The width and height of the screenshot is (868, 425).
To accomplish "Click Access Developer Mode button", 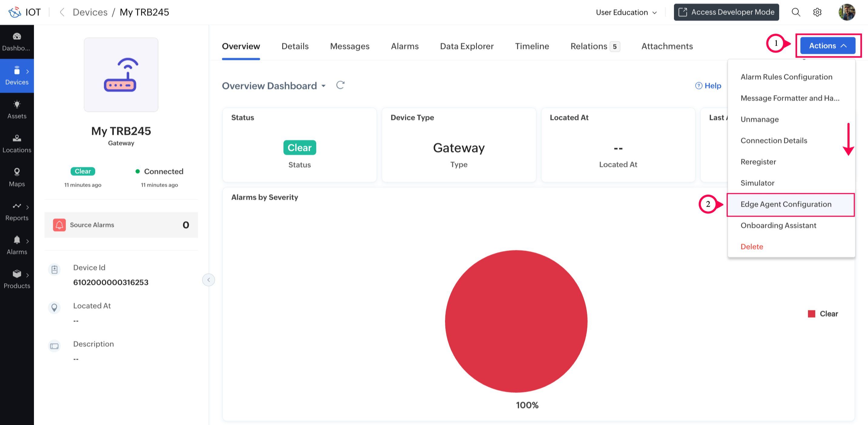I will click(x=726, y=12).
